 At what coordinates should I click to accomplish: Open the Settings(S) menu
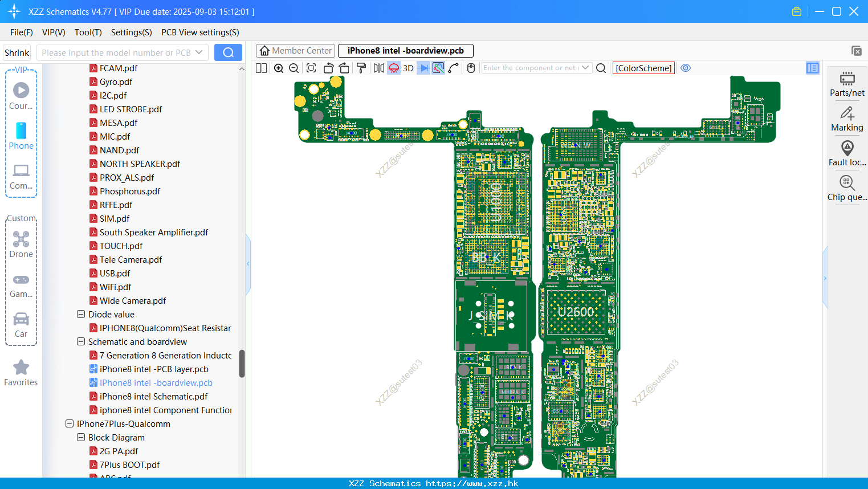coord(132,32)
